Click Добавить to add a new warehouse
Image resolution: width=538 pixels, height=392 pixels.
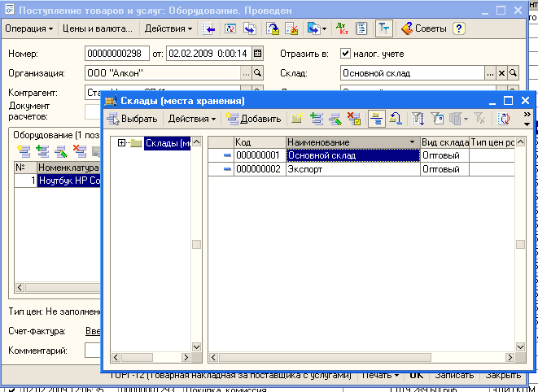[254, 119]
